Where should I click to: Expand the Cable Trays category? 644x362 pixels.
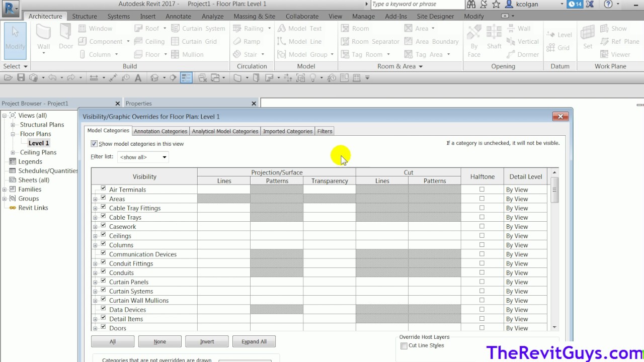[95, 218]
